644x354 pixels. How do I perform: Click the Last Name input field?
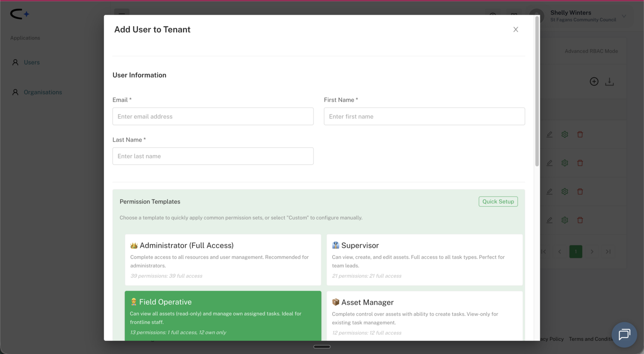coord(213,156)
